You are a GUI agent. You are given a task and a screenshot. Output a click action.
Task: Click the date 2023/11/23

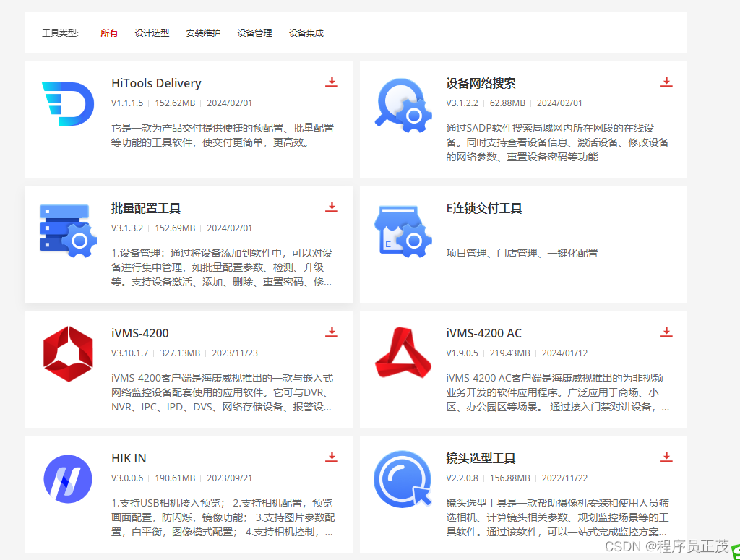point(235,353)
